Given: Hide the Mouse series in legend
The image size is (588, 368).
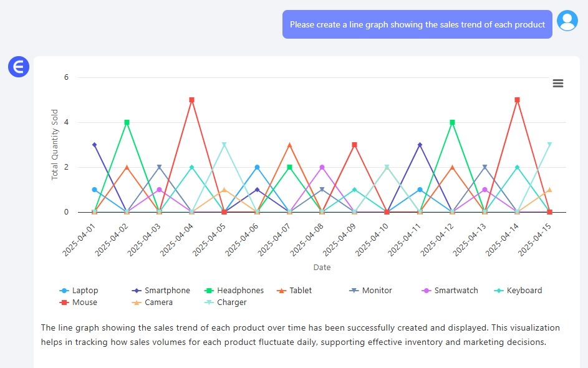Looking at the screenshot, I should [79, 303].
